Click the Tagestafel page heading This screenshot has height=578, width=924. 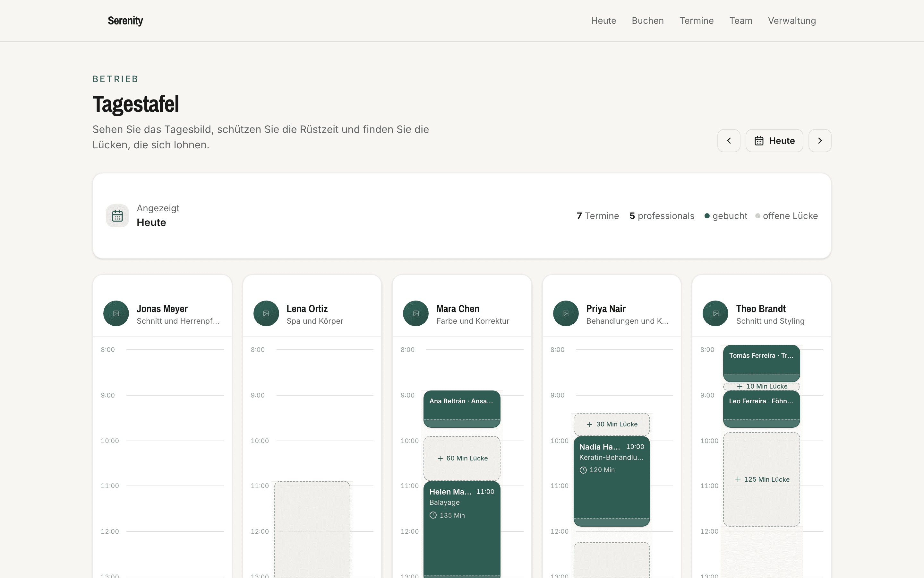point(135,104)
